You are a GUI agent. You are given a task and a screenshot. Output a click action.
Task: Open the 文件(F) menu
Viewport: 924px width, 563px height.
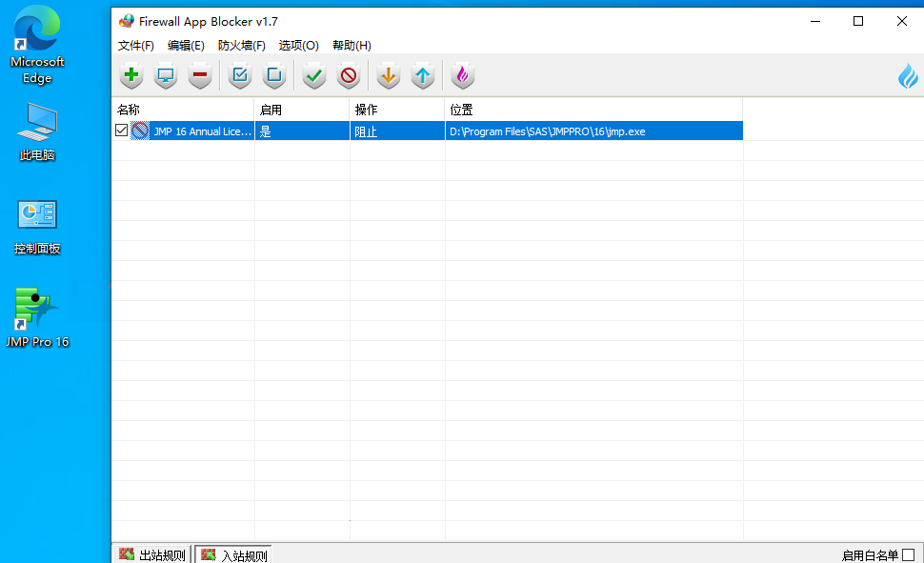tap(135, 45)
